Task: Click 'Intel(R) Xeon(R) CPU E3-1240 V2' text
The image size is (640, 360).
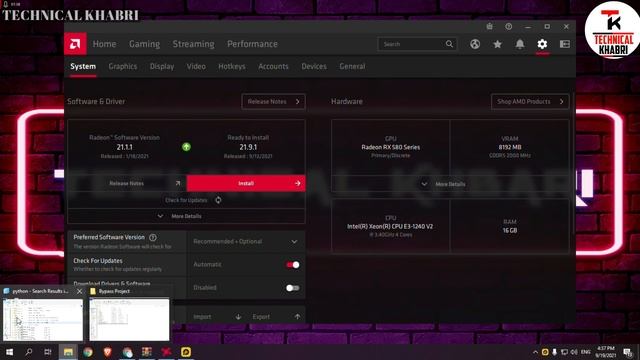Action: pos(390,226)
